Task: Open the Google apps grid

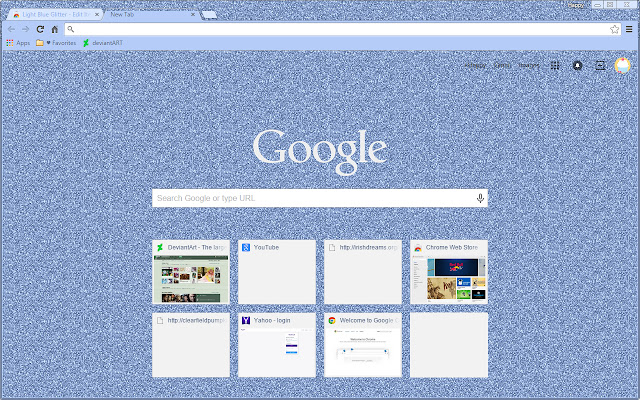Action: click(x=555, y=65)
